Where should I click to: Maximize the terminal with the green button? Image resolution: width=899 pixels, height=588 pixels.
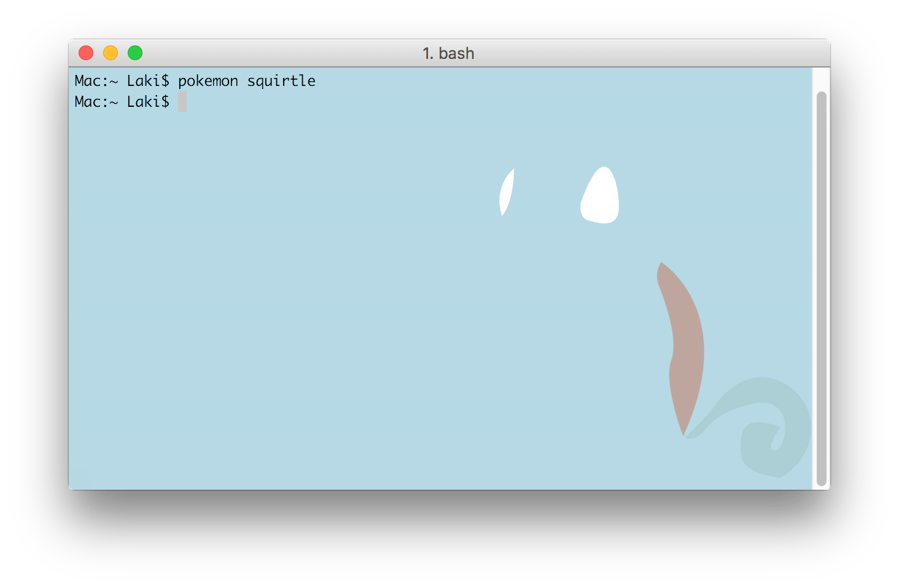tap(135, 53)
